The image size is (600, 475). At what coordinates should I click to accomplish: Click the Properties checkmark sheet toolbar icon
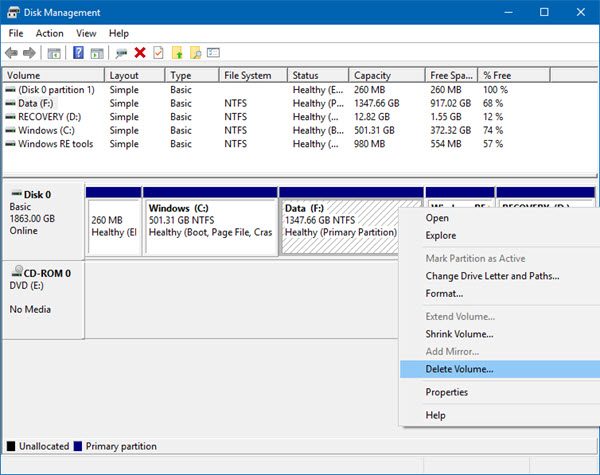point(158,53)
